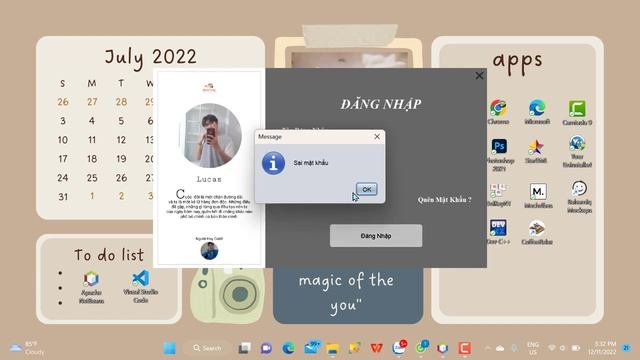Switch to the NetBeans taskbar icon
The width and height of the screenshot is (640, 360).
click(x=442, y=348)
